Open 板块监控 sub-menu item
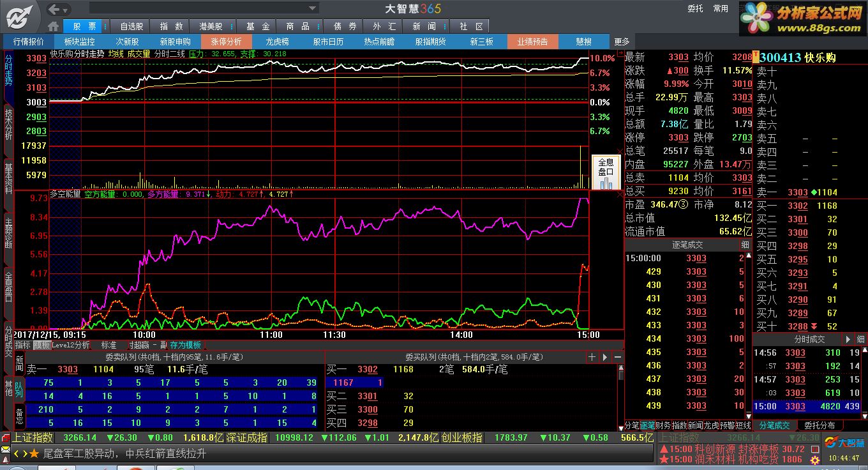 [x=80, y=42]
